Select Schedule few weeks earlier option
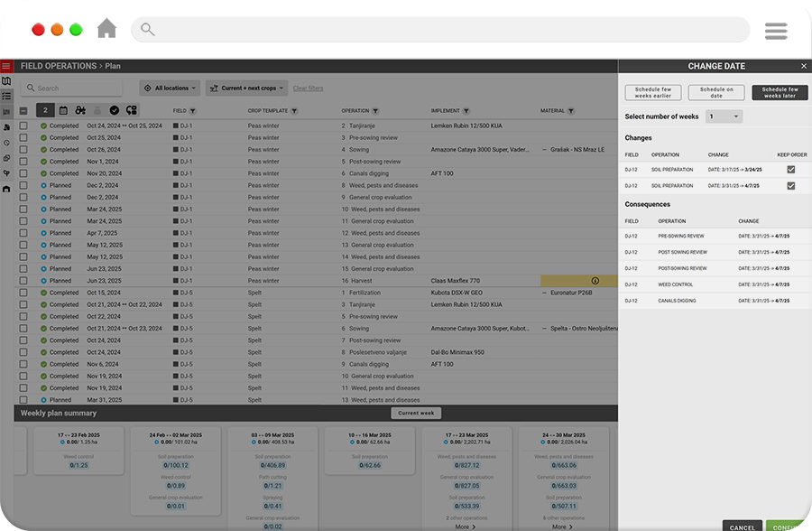This screenshot has width=812, height=531. click(x=653, y=92)
